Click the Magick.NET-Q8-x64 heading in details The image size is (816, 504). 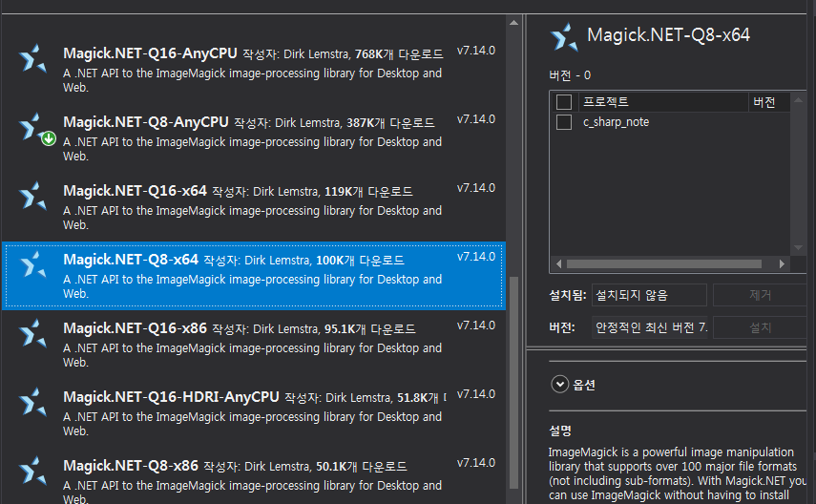[669, 35]
